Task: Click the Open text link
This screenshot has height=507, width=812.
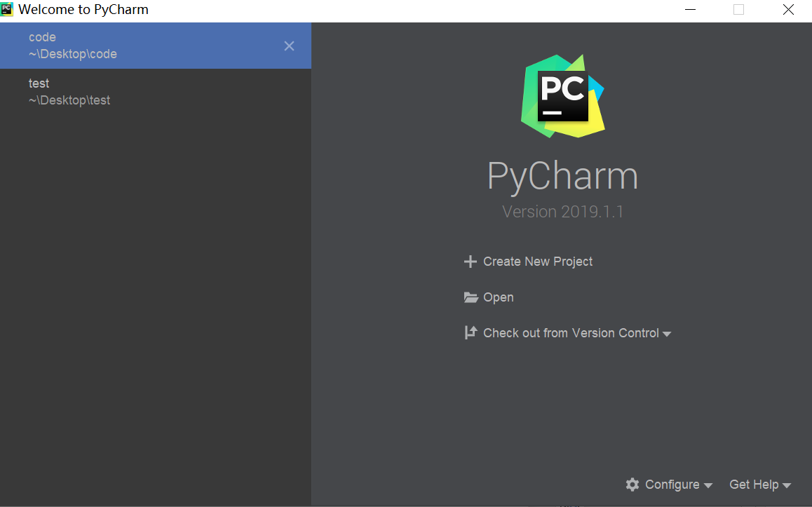Action: coord(498,297)
